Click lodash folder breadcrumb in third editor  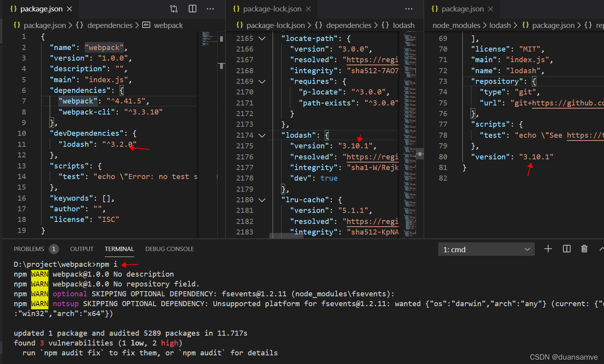500,25
